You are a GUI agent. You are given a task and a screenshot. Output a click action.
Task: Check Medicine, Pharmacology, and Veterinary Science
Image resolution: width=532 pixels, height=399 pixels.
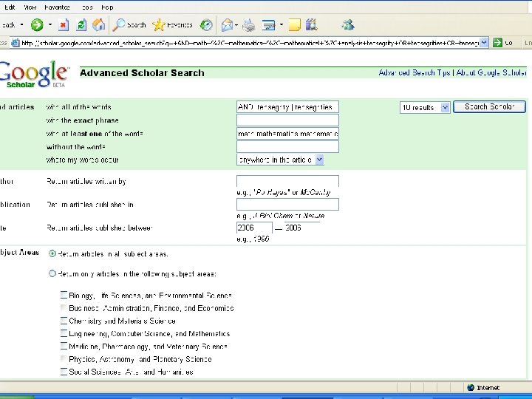[x=64, y=346]
